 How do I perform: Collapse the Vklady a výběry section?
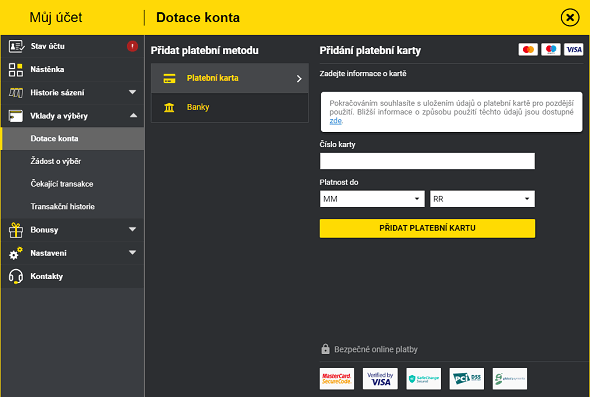133,116
